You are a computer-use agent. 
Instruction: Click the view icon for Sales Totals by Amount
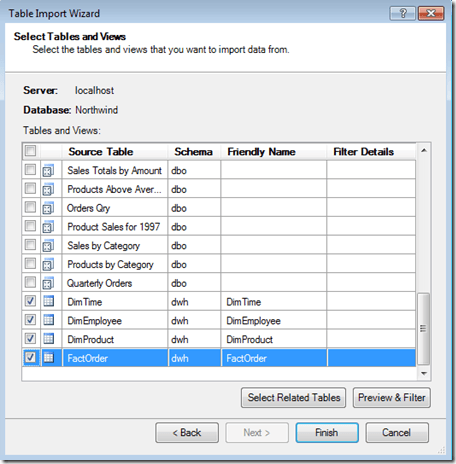(48, 171)
